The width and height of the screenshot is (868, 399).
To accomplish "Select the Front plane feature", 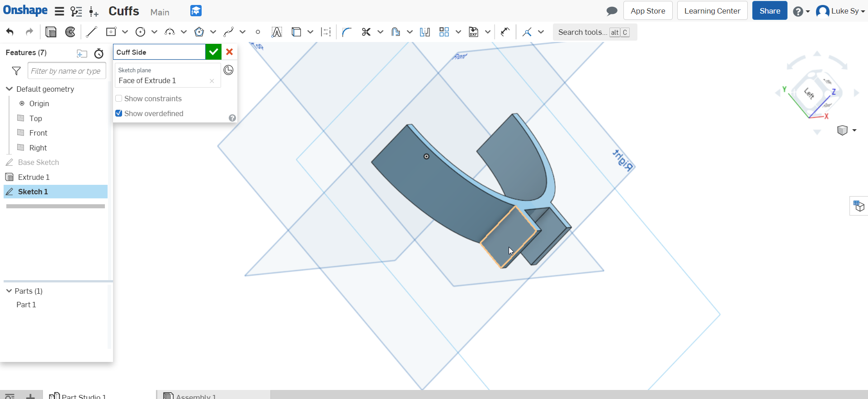I will [x=38, y=133].
